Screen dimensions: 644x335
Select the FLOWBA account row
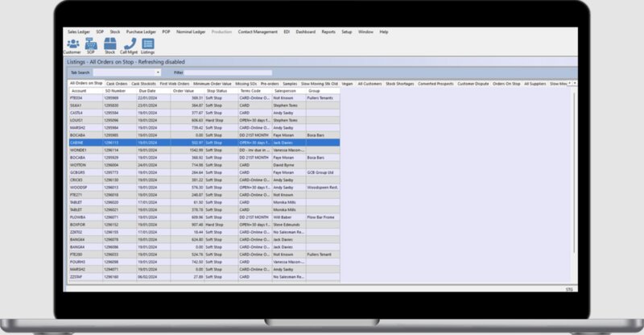pyautogui.click(x=204, y=217)
